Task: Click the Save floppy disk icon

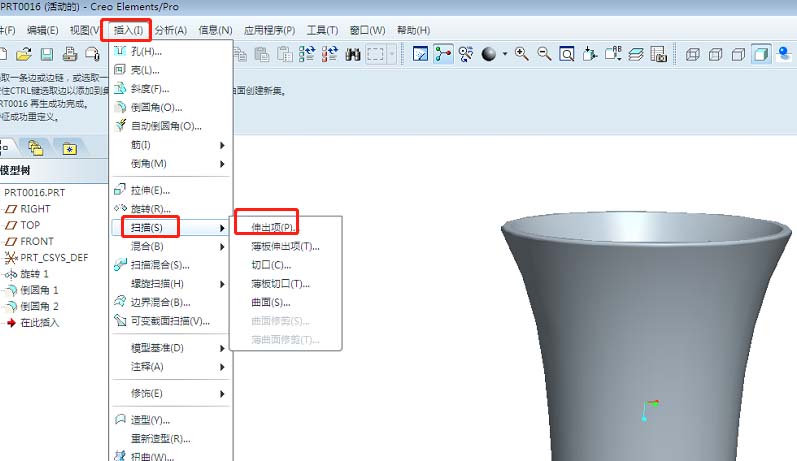Action: click(46, 54)
